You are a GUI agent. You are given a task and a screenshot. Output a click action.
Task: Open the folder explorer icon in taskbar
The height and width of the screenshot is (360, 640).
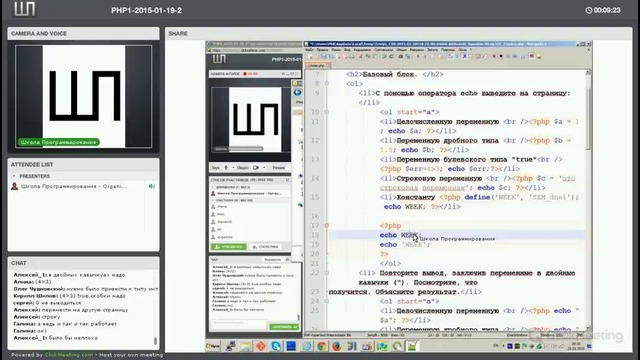pyautogui.click(x=246, y=346)
